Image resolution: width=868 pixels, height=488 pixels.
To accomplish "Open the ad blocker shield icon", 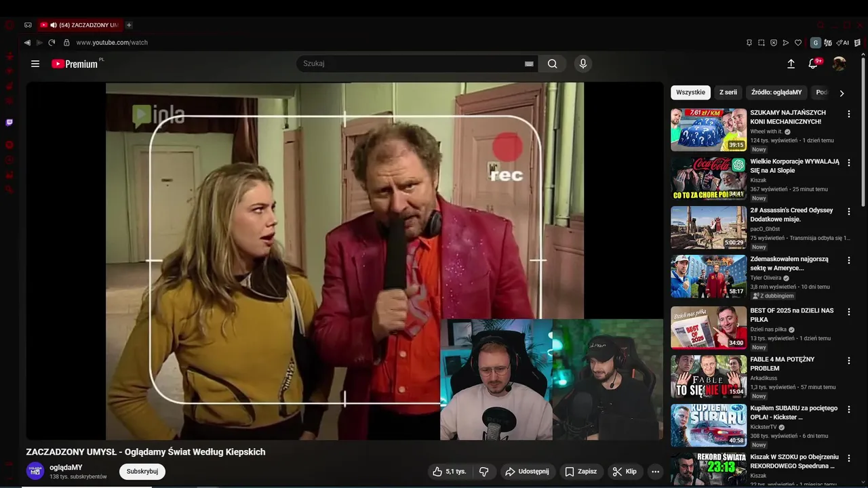I will [x=774, y=43].
